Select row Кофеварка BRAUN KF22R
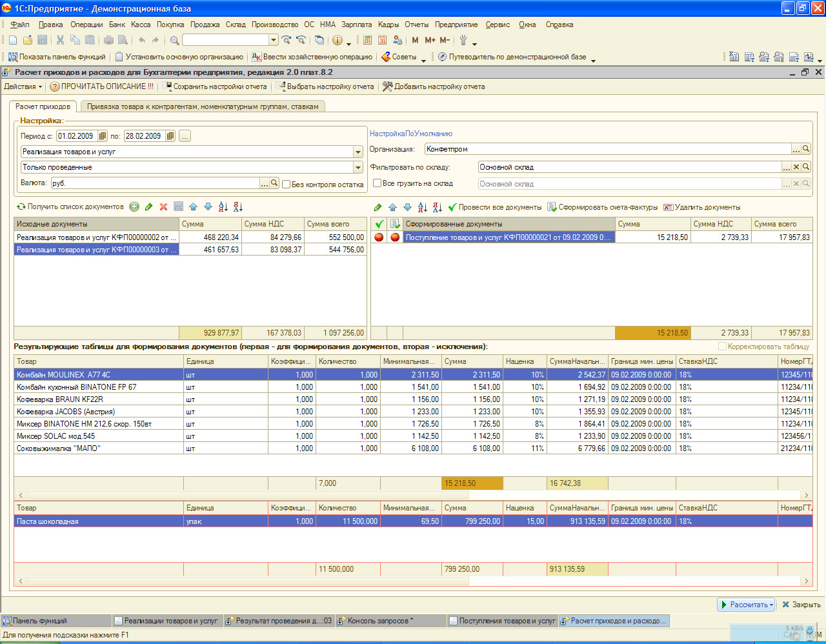The image size is (826, 644). [413, 399]
